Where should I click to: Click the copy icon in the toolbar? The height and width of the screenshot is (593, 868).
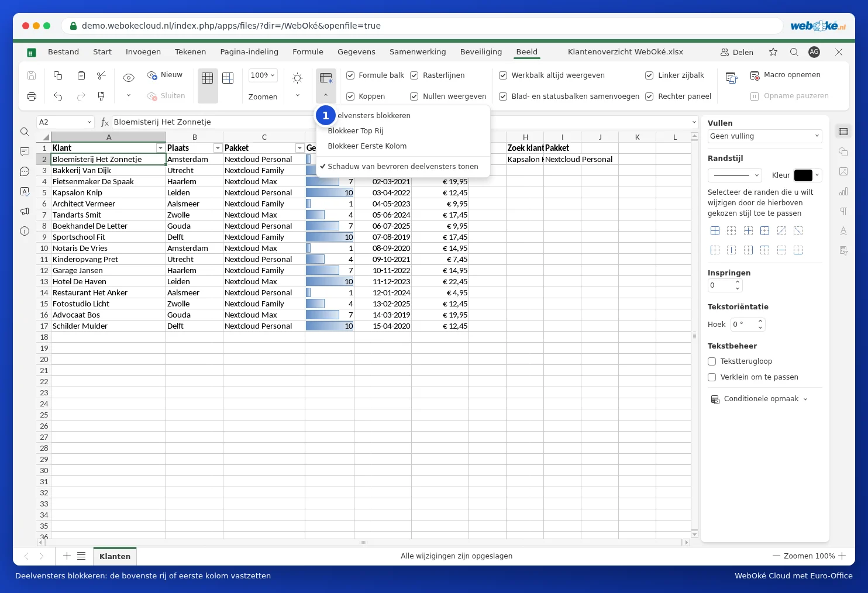pos(58,75)
